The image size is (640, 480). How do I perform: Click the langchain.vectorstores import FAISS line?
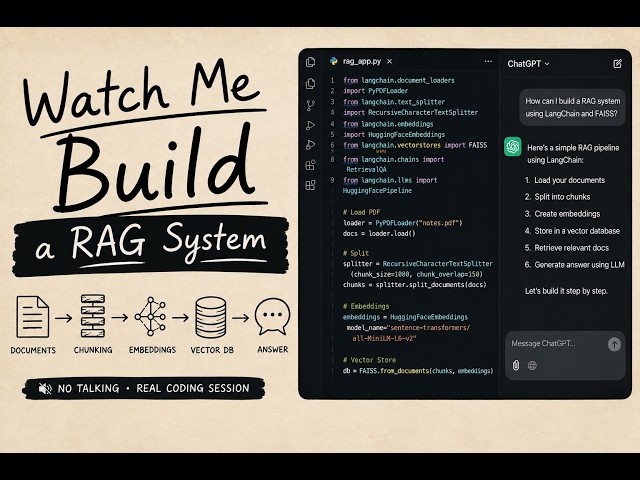pyautogui.click(x=415, y=145)
